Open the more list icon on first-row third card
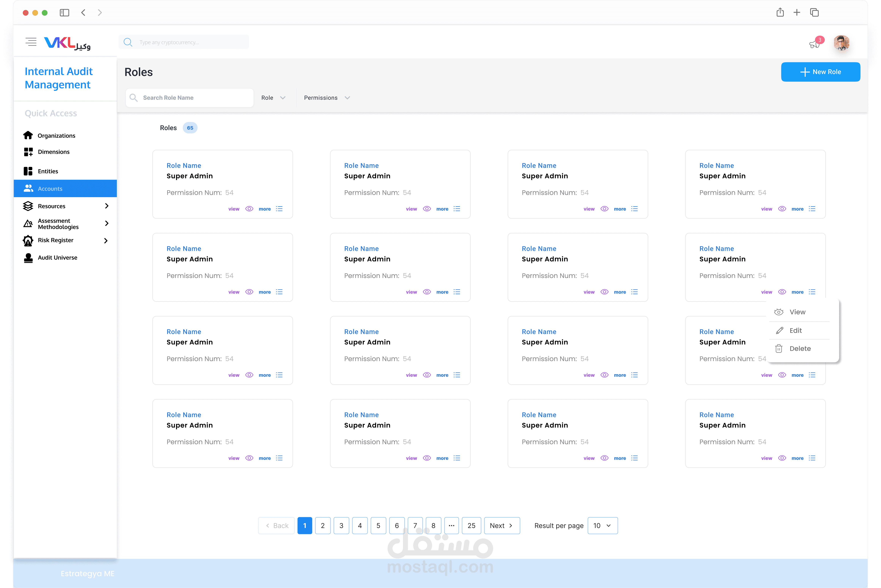Image resolution: width=881 pixels, height=588 pixels. (x=634, y=209)
